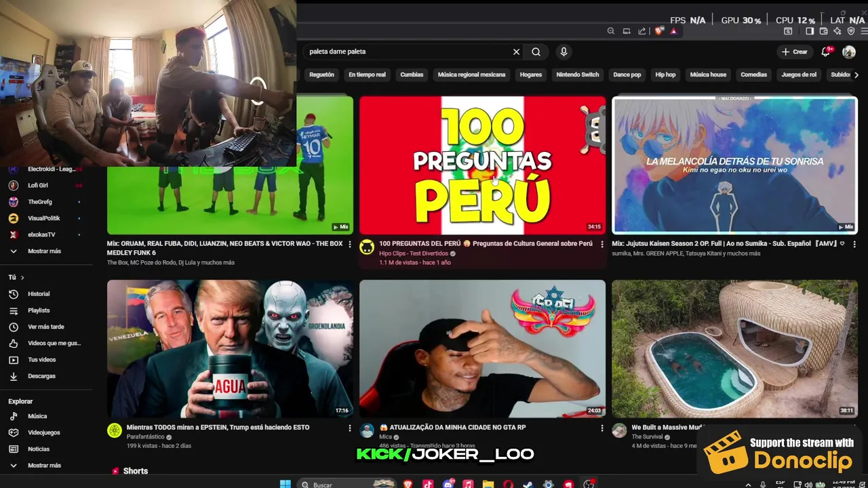Click the Brave Rewards triangle icon
The width and height of the screenshot is (868, 488).
[673, 31]
